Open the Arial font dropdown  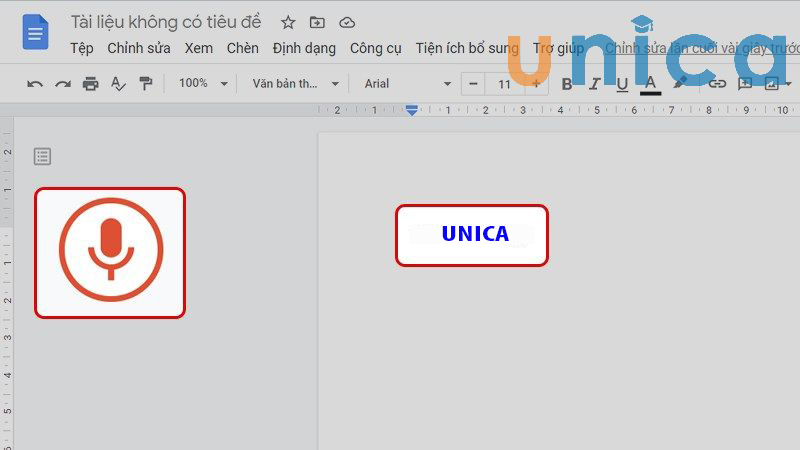tap(408, 84)
